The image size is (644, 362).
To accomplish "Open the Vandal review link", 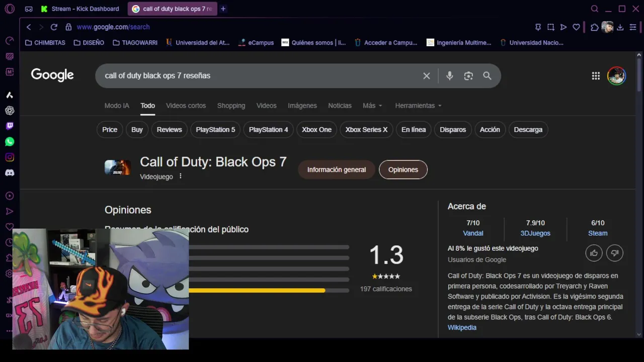I will click(x=473, y=233).
